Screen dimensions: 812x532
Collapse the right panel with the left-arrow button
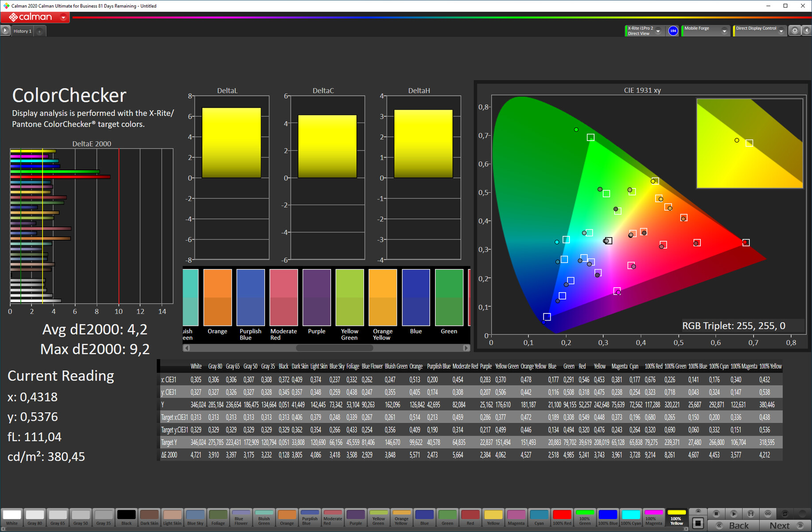click(806, 31)
